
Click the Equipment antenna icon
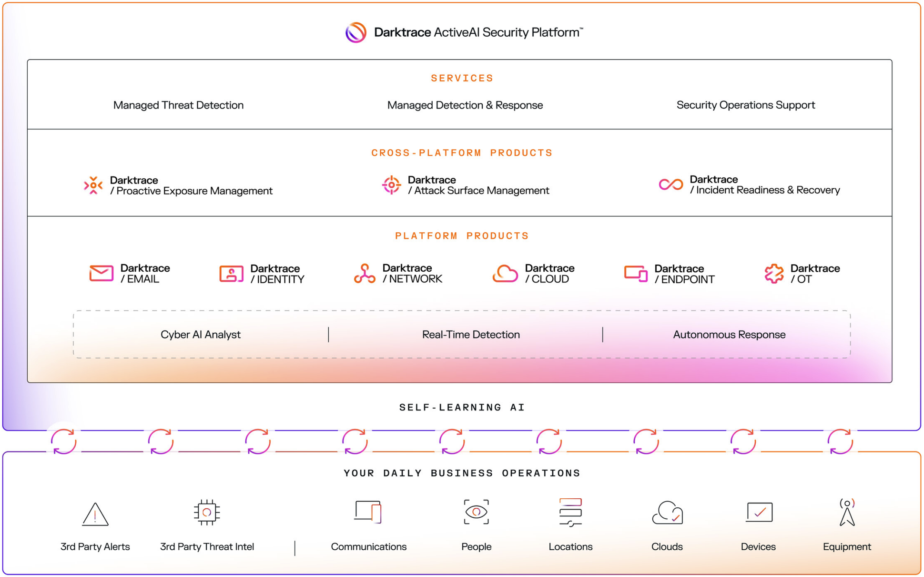[x=847, y=513]
